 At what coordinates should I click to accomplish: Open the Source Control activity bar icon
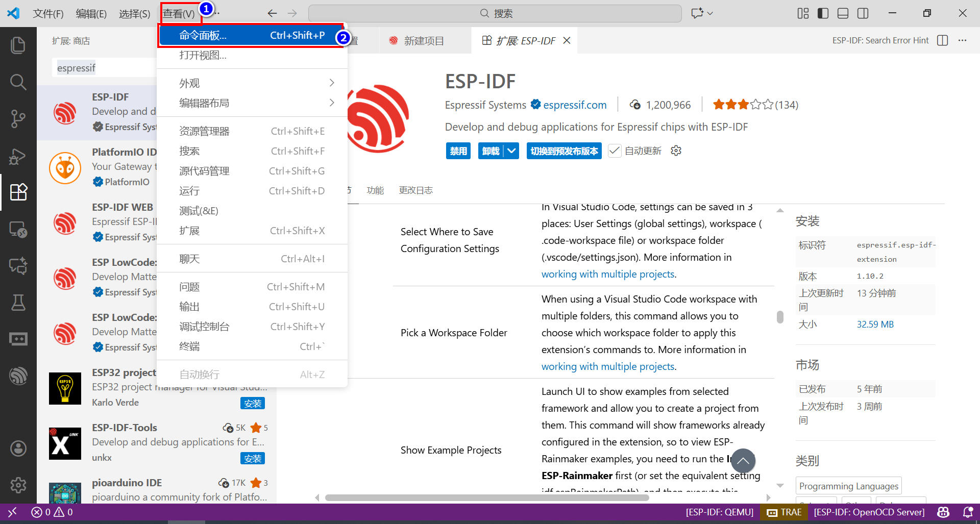tap(18, 118)
